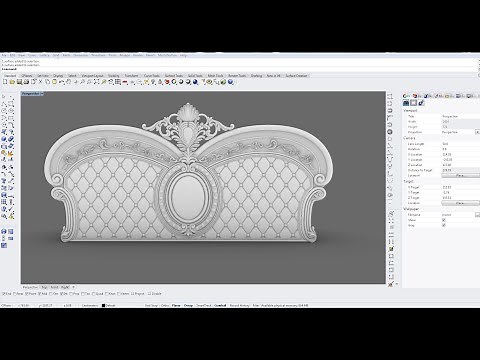Click the Open file folder icon
The height and width of the screenshot is (360, 480).
12,82
